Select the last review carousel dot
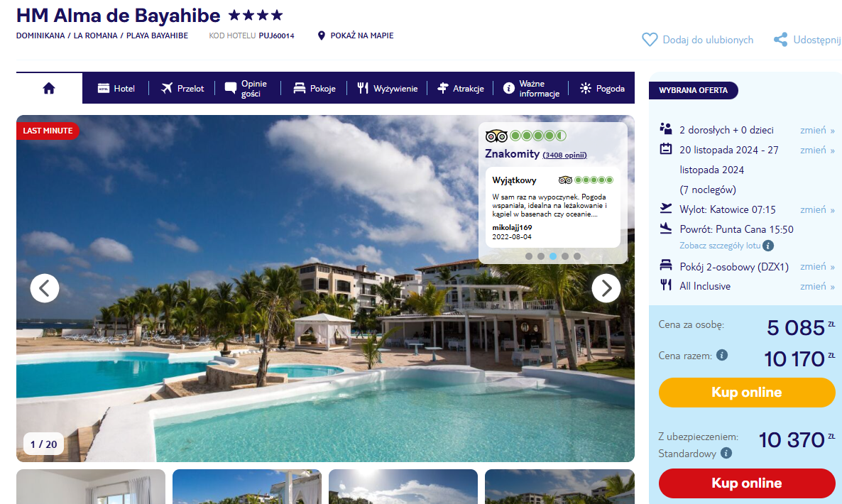The height and width of the screenshot is (504, 842). [577, 256]
